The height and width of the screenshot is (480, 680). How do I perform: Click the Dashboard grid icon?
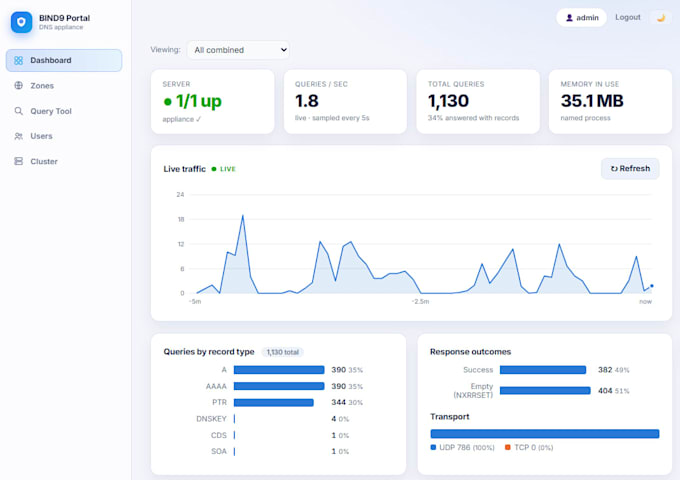tap(18, 60)
